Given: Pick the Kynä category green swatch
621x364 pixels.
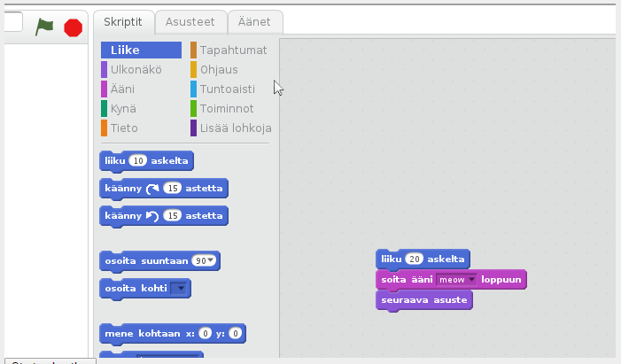Looking at the screenshot, I should 105,109.
